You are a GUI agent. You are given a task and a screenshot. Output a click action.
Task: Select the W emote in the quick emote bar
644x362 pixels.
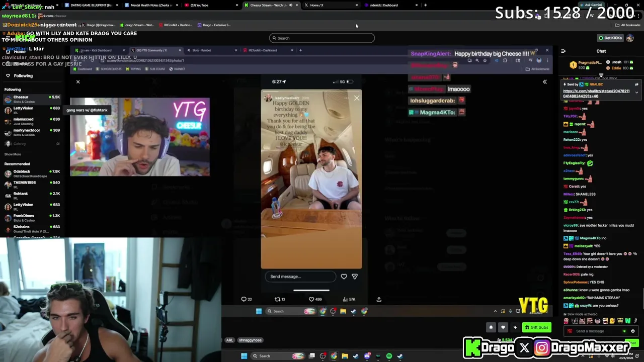pyautogui.click(x=628, y=321)
